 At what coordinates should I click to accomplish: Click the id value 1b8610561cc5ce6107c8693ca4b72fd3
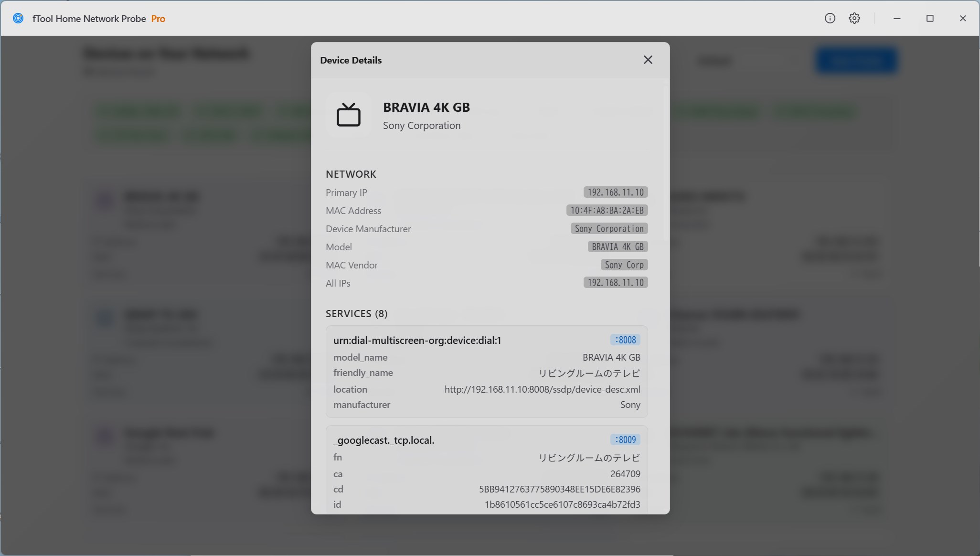click(x=563, y=504)
